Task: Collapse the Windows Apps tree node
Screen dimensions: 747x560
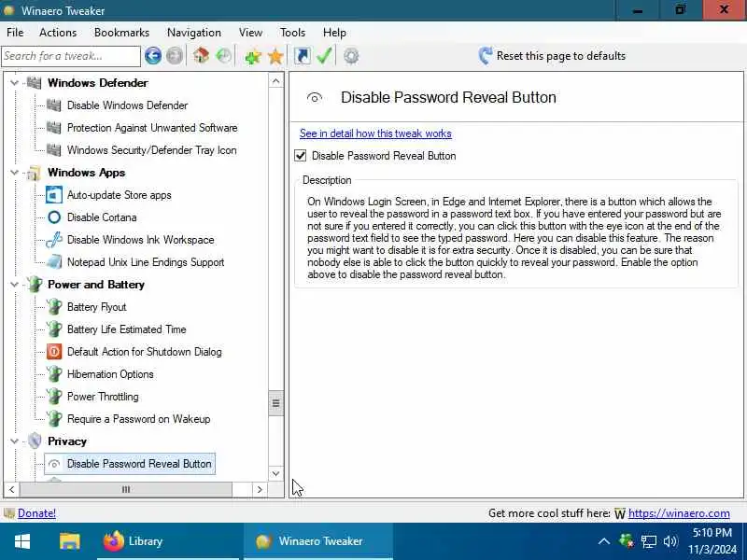Action: click(x=14, y=173)
